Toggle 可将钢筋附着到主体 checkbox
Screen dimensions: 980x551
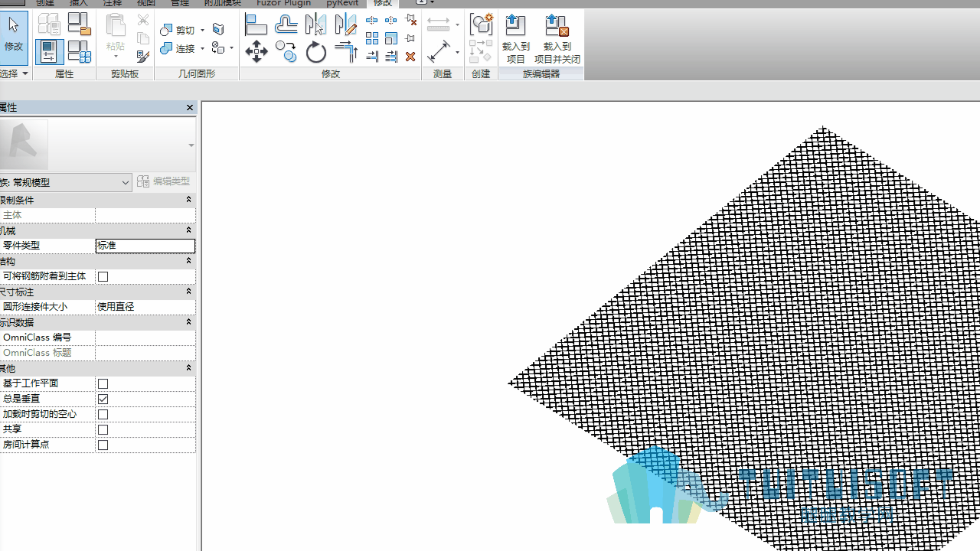(x=103, y=276)
